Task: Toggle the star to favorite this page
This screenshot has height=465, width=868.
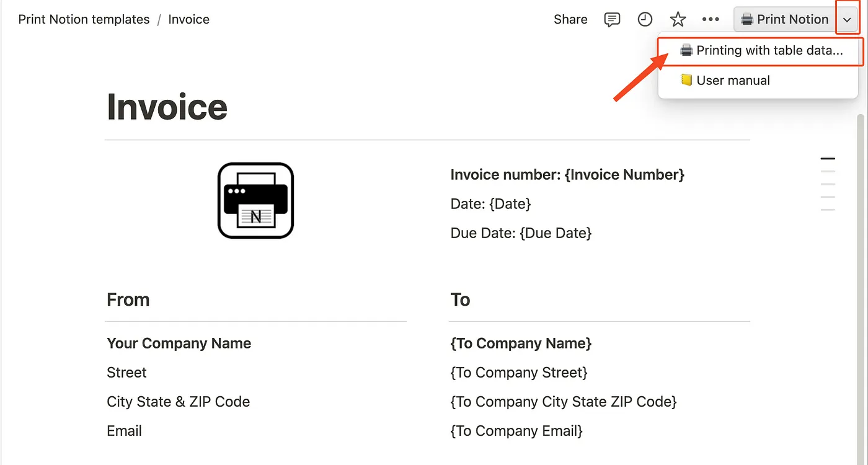Action: pos(678,19)
